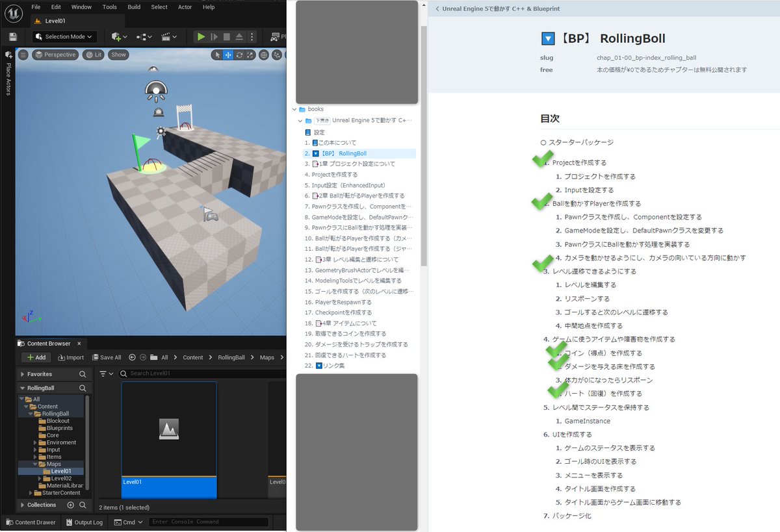Viewport: 780px width, 532px height.
Task: Open the play options three-dot menu
Action: point(252,37)
